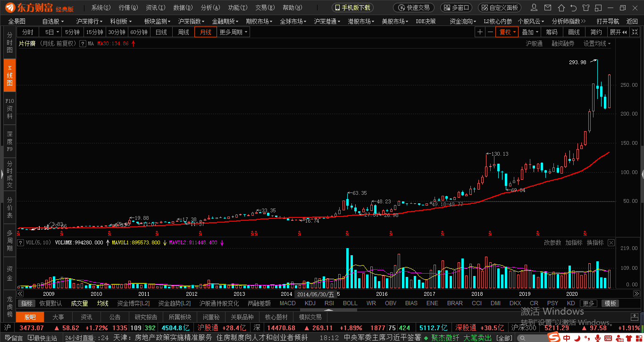Click the 多窗口 button
This screenshot has width=644, height=342.
tap(456, 8)
